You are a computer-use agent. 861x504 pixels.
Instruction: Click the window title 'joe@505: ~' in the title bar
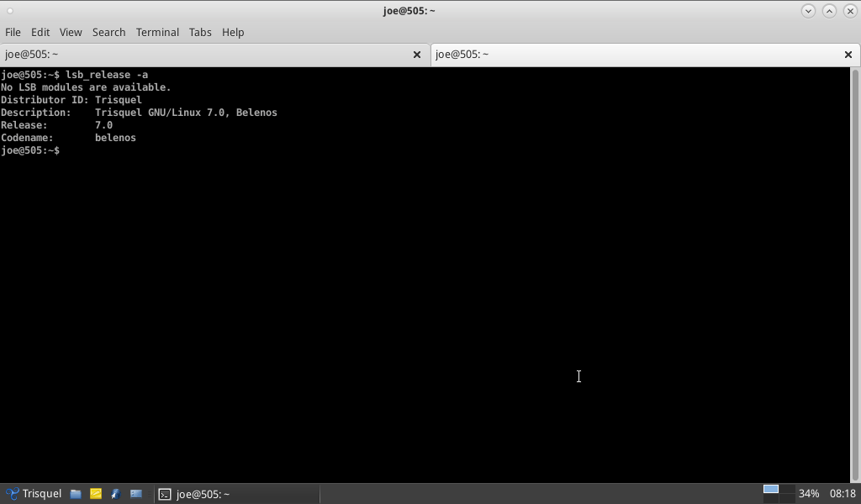pyautogui.click(x=409, y=11)
